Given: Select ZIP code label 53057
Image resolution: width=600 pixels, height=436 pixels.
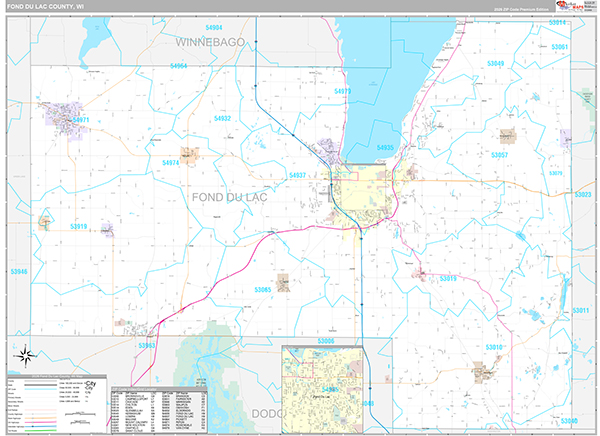Looking at the screenshot, I should (x=499, y=155).
